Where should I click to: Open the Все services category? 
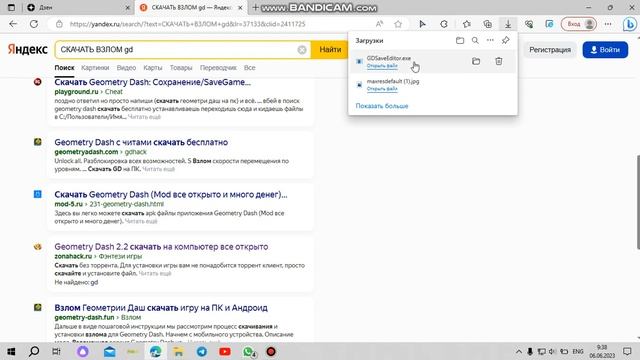pos(249,68)
